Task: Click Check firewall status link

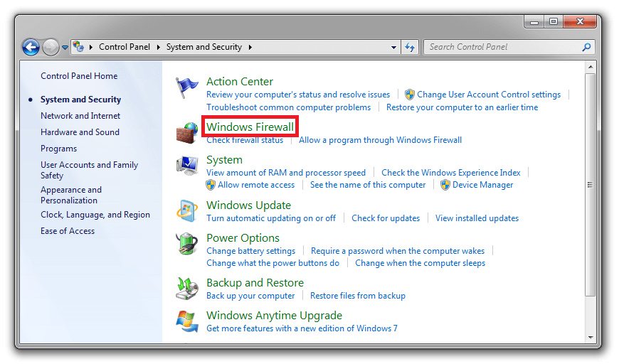Action: pos(245,140)
